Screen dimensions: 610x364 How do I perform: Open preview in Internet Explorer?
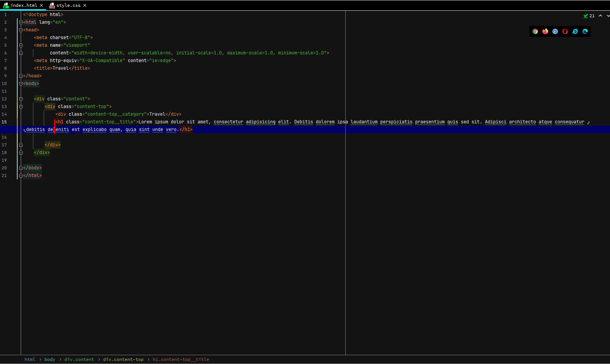coord(575,31)
